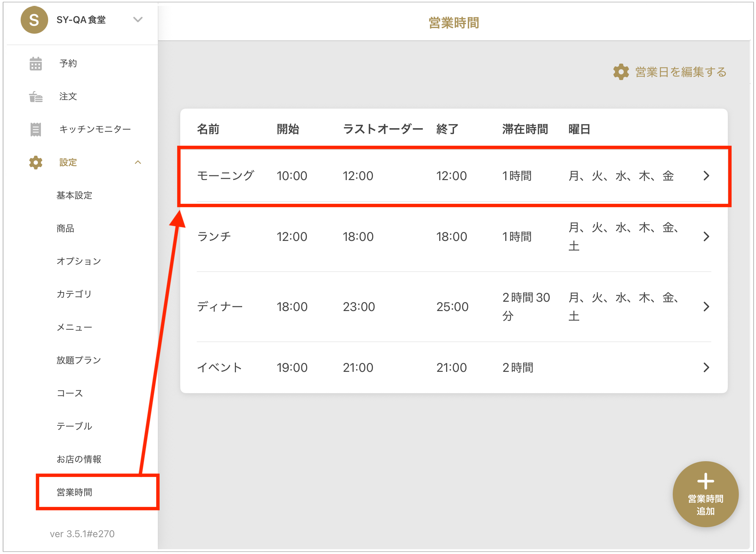Select the 営業時間 sidebar item

click(x=75, y=492)
